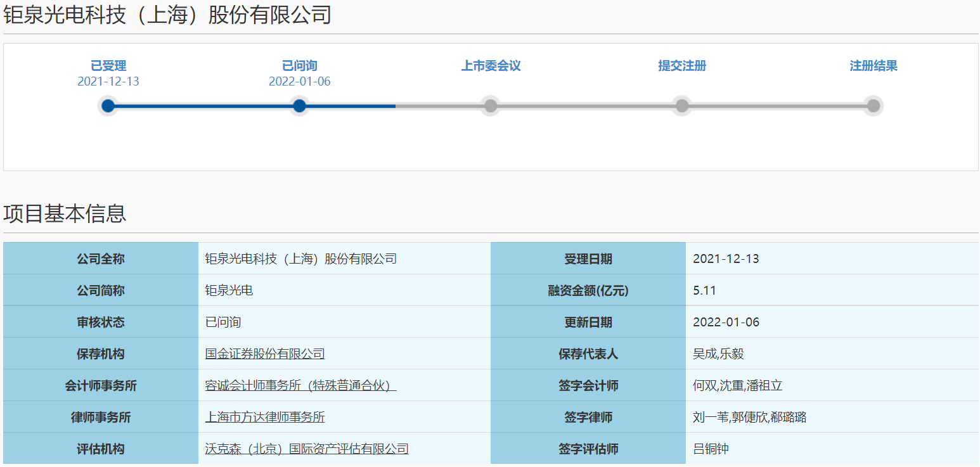This screenshot has width=980, height=467.
Task: Click the 公司简称 header cell
Action: pos(101,290)
